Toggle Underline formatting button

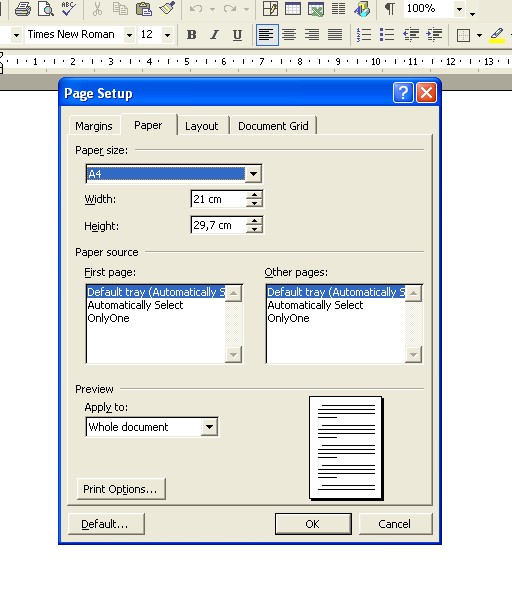237,35
